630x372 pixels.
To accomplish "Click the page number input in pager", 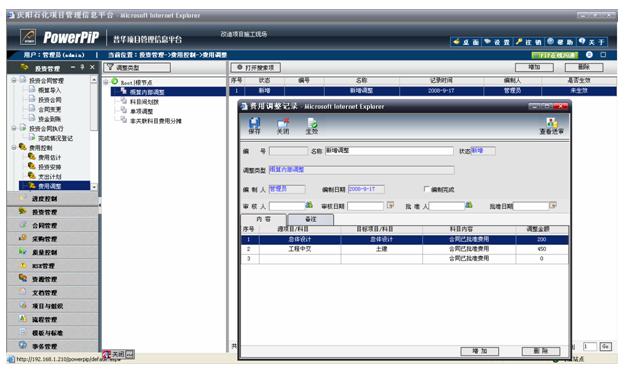I will coord(589,346).
